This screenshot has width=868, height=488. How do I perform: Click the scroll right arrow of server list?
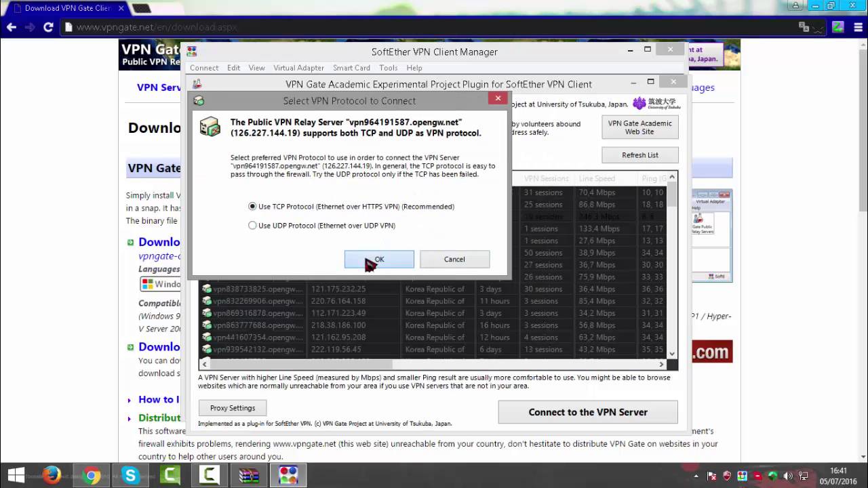click(662, 364)
